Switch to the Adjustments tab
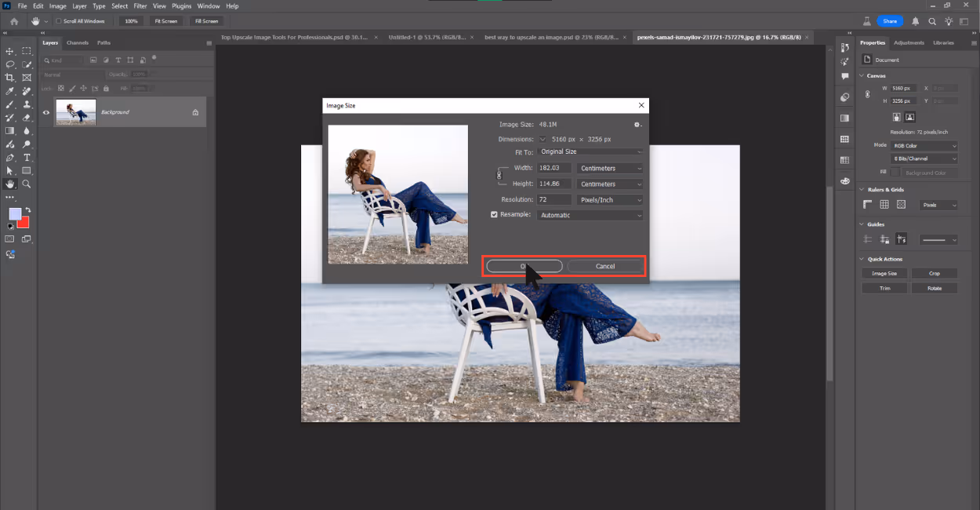The image size is (980, 510). [x=909, y=42]
